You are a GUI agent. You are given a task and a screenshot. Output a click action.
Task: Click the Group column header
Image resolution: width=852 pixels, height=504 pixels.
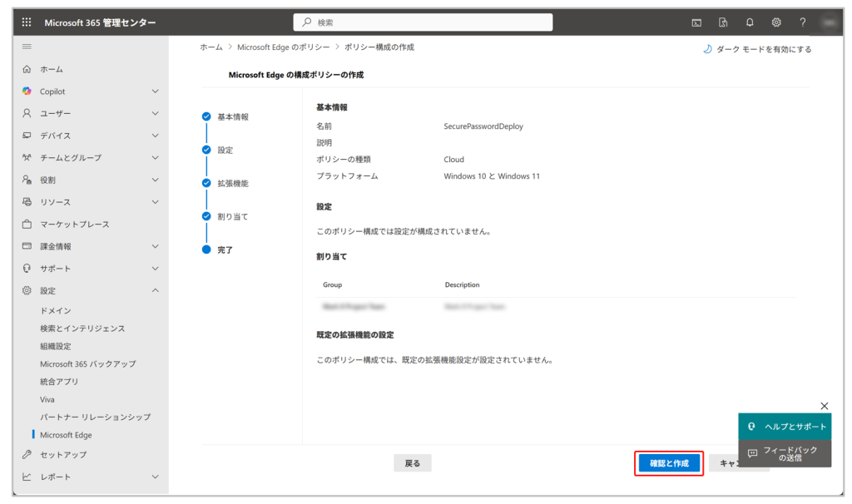coord(333,284)
